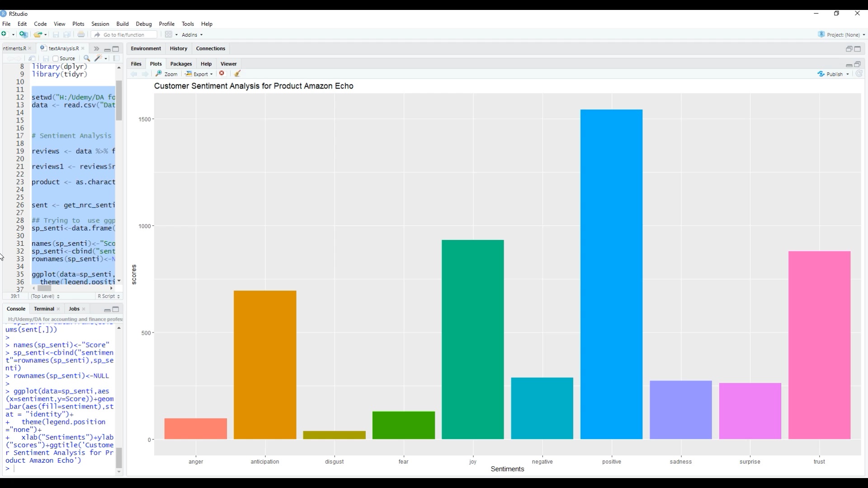This screenshot has height=488, width=868.
Task: Clear all plots with the broom icon
Action: [x=238, y=74]
